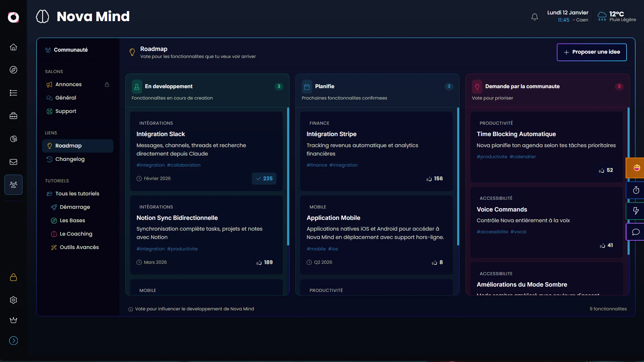Viewport: 644px width, 362px height.
Task: Expand Tous les tutoriels section
Action: 77,194
